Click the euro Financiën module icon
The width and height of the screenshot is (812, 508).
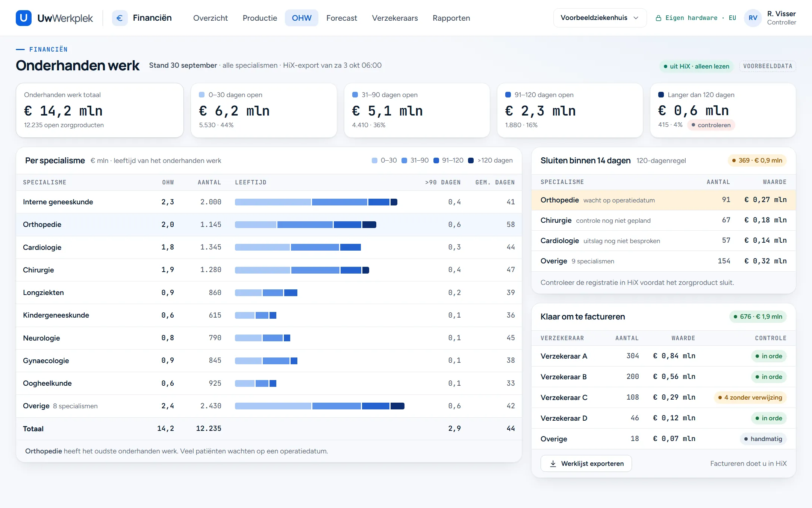[120, 18]
